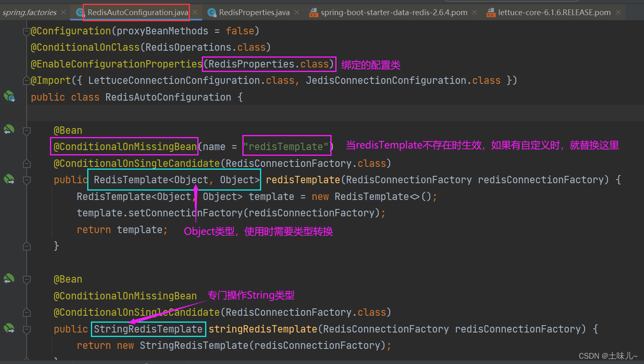Close the RedisAutoConfiguration.java tab

coord(195,13)
